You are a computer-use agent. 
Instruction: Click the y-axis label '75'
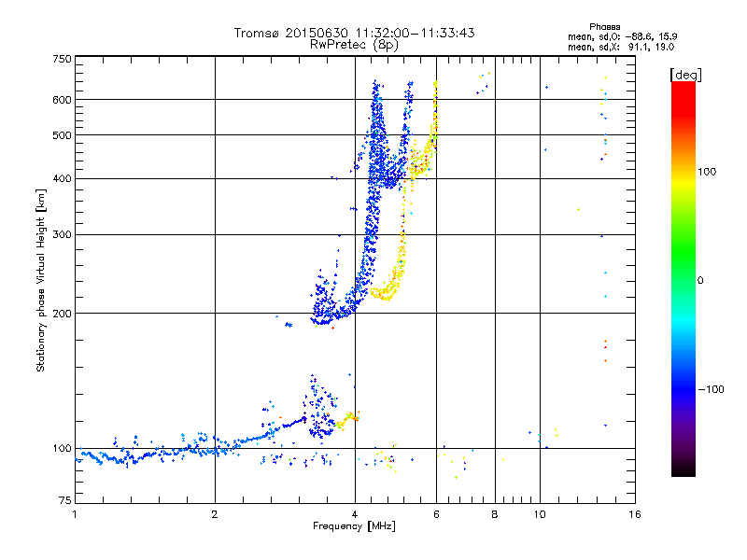click(x=65, y=500)
